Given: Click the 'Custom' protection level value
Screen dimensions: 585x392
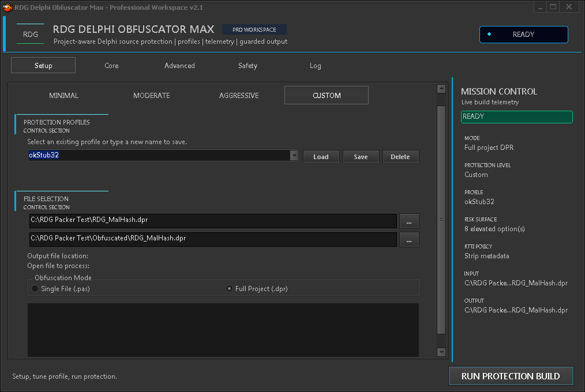Looking at the screenshot, I should [476, 175].
